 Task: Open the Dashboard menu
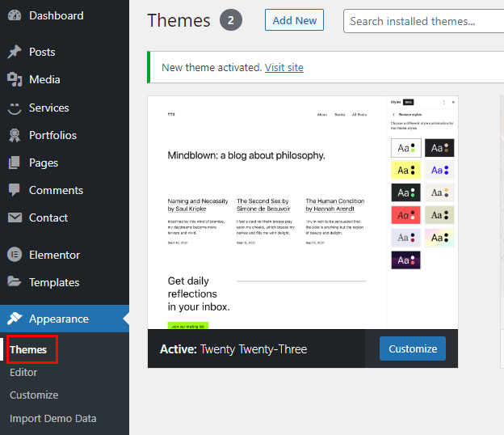65,15
